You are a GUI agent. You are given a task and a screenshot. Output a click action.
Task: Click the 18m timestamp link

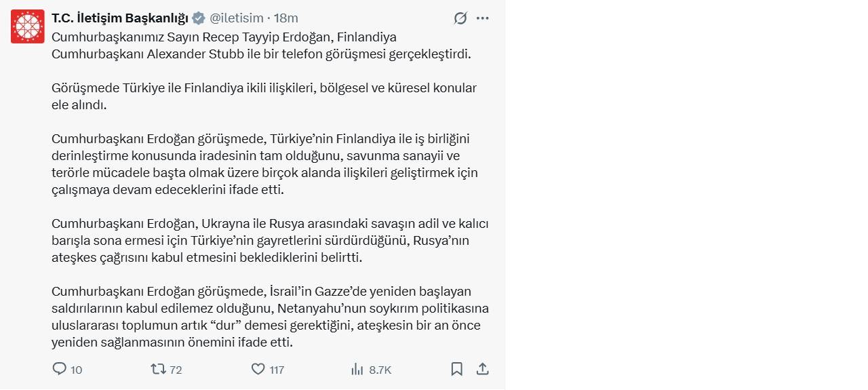coord(285,18)
